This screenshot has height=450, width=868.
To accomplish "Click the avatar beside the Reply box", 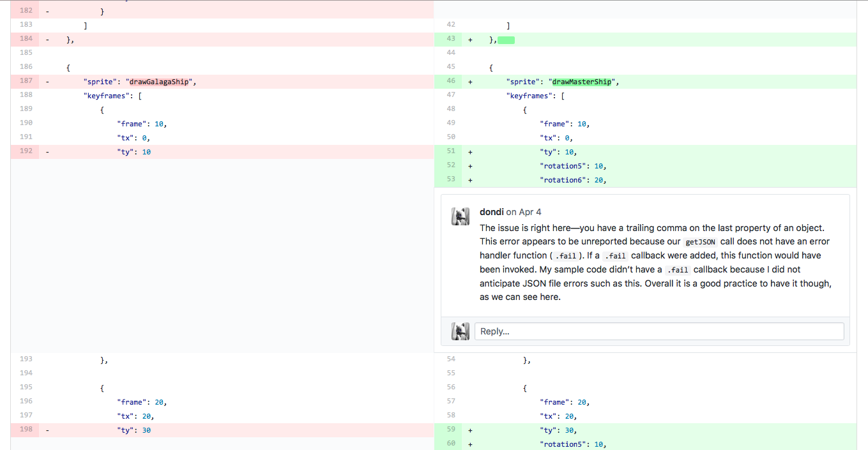I will 461,331.
